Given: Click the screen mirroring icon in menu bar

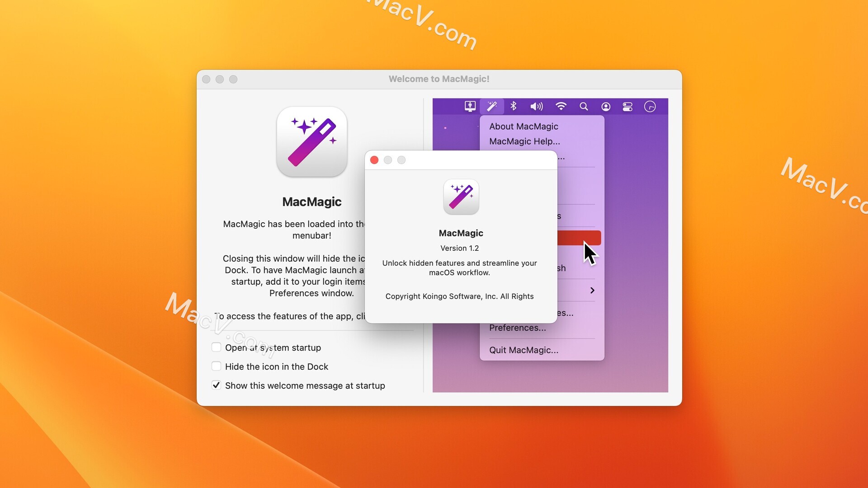Looking at the screenshot, I should 470,107.
